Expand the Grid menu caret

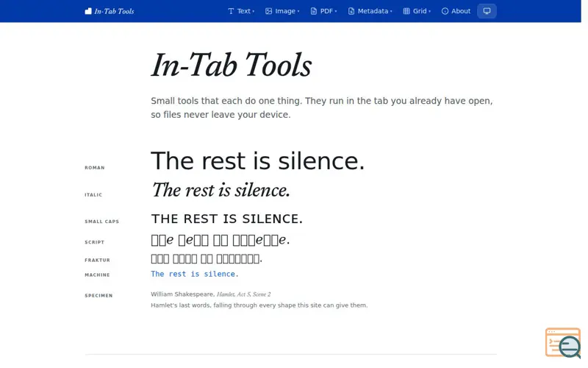click(430, 12)
